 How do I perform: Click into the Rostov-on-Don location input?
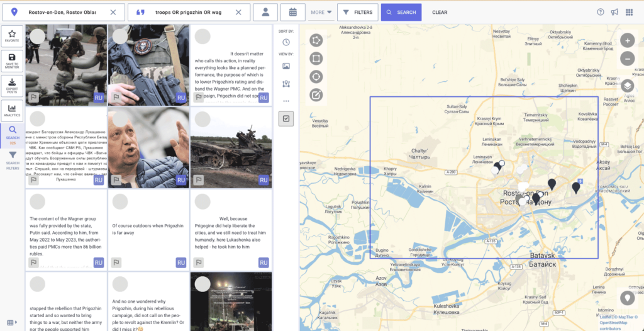point(62,13)
